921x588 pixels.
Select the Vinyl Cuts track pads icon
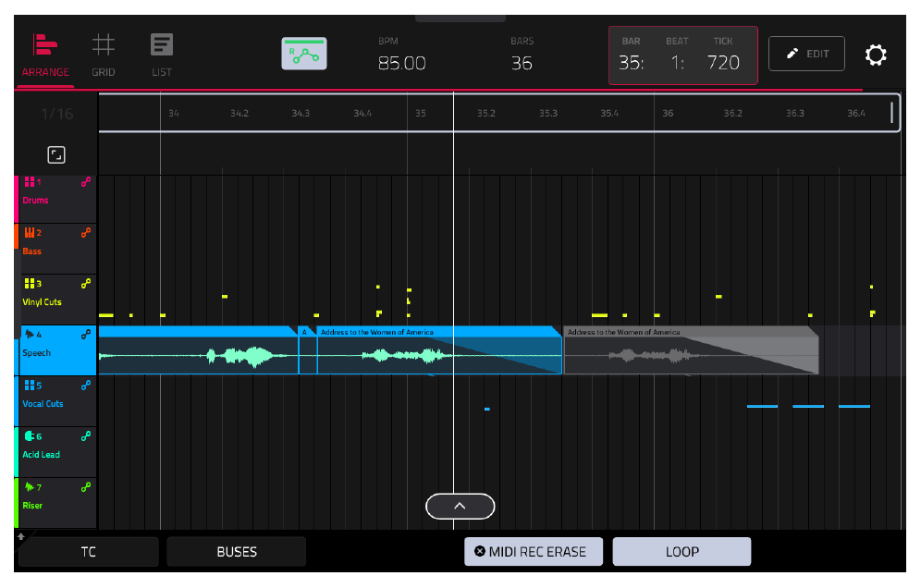(30, 284)
